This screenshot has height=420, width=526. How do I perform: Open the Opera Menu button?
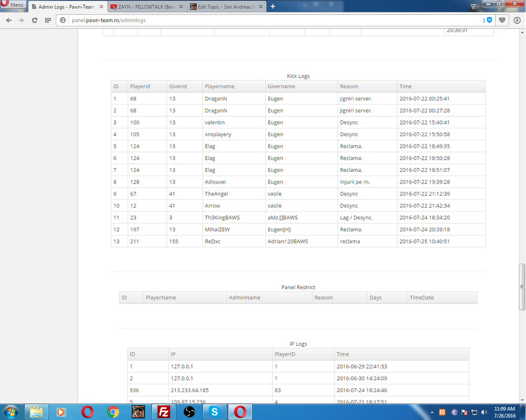coord(14,4)
